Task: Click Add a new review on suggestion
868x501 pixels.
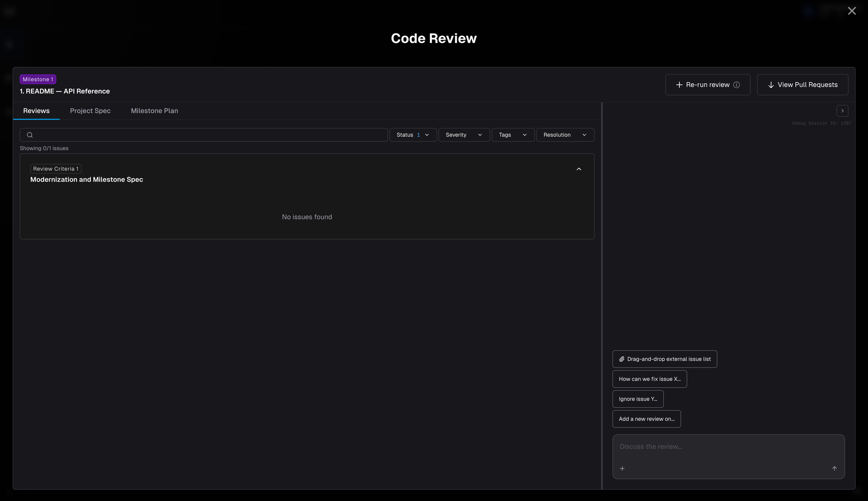Action: point(646,419)
